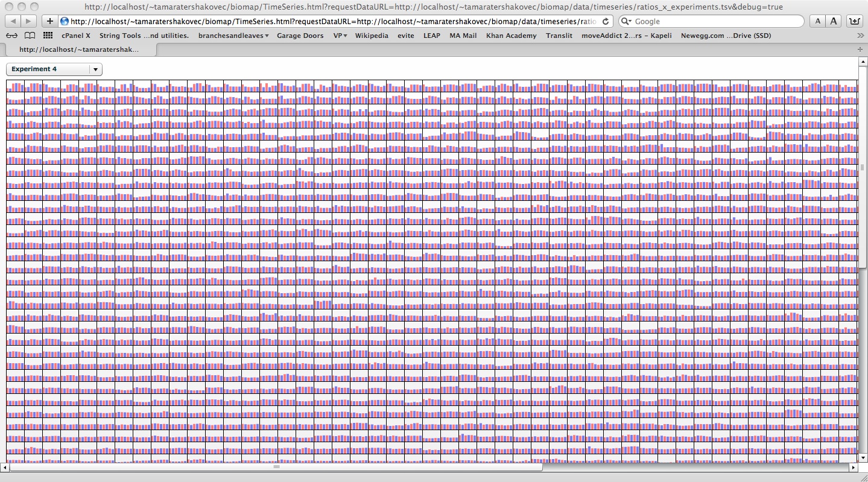Viewport: 868px width, 482px height.
Task: Open a new tab with the plus icon
Action: click(x=860, y=49)
